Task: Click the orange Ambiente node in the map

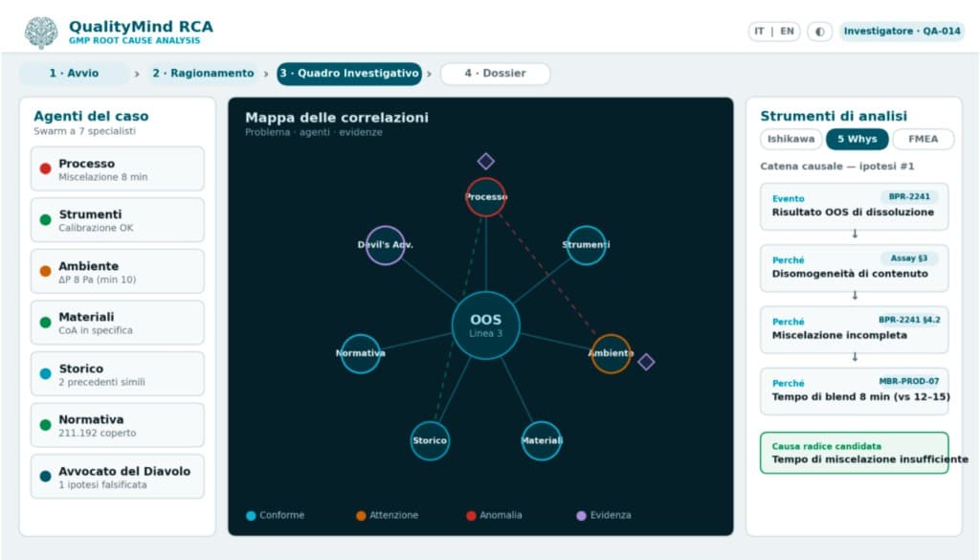Action: 611,354
